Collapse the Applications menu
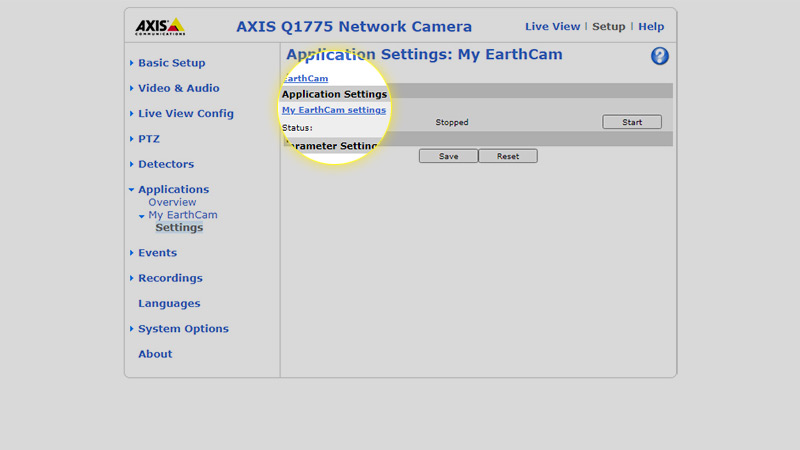This screenshot has width=800, height=450. [x=173, y=189]
